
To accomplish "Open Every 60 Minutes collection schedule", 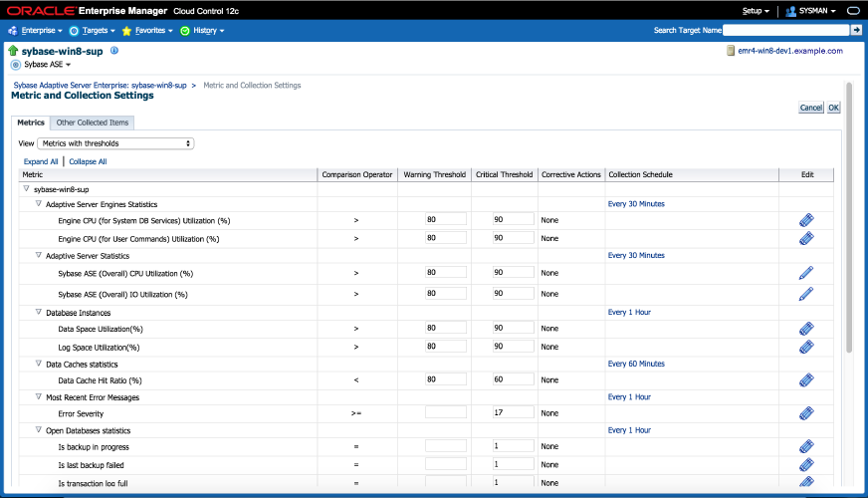I will coord(636,364).
